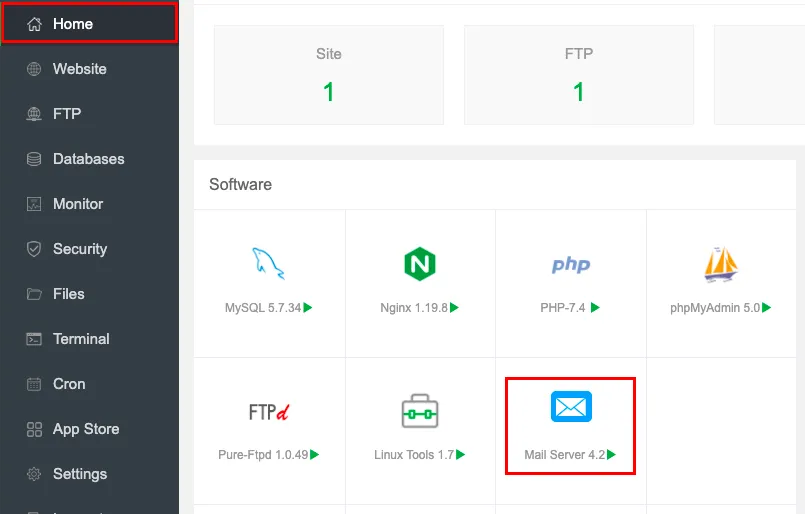Click the Terminal icon in sidebar
Viewport: 805px width, 514px height.
(34, 339)
